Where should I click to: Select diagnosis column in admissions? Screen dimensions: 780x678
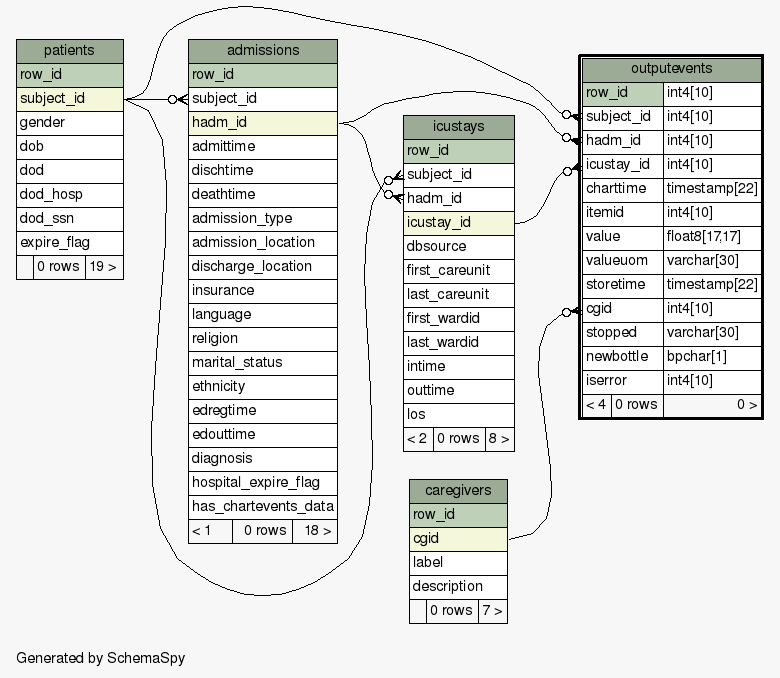263,459
